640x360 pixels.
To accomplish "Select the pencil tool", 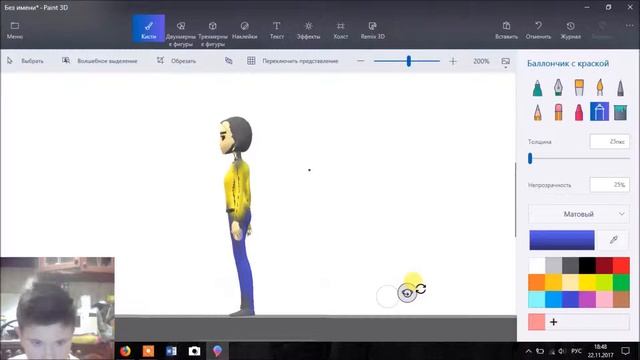I will (538, 112).
